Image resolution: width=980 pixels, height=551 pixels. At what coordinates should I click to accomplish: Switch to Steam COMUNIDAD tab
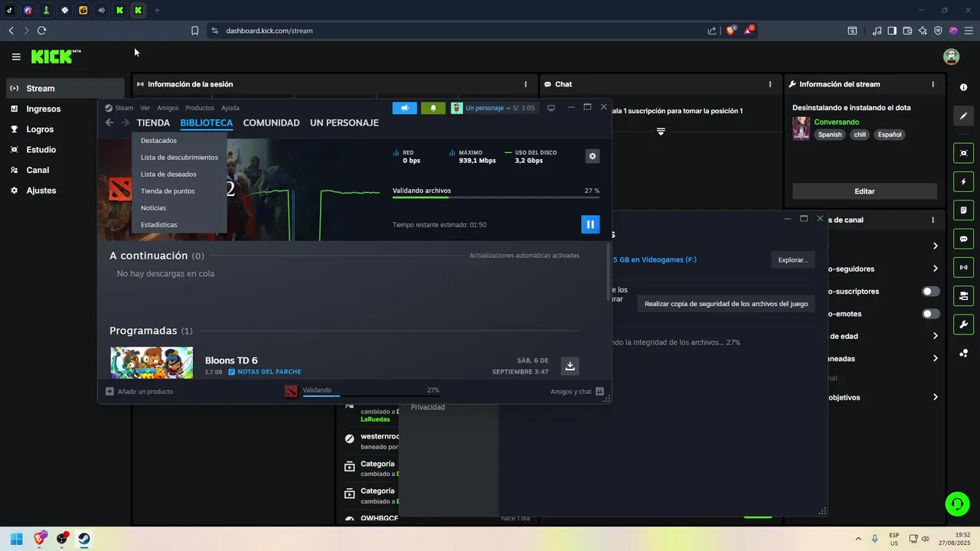pos(271,122)
